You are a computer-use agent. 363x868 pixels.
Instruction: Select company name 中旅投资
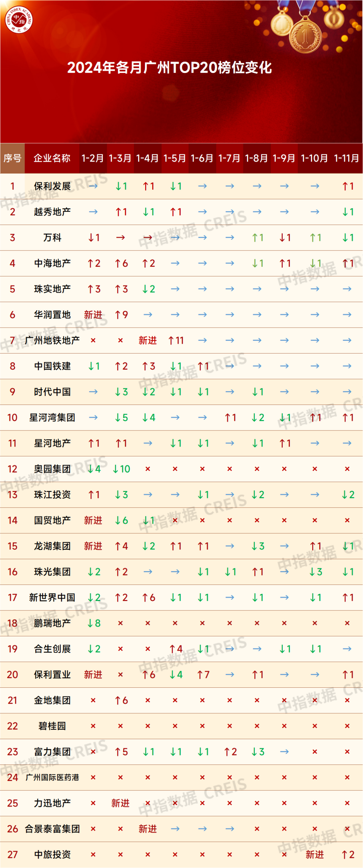52,855
